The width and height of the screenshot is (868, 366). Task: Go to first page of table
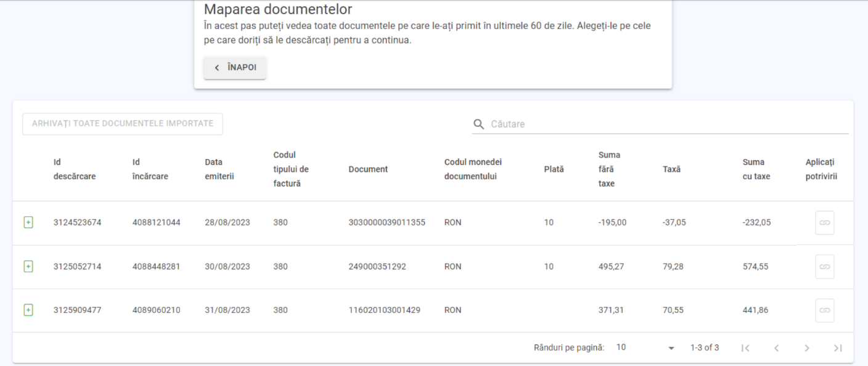(x=746, y=348)
